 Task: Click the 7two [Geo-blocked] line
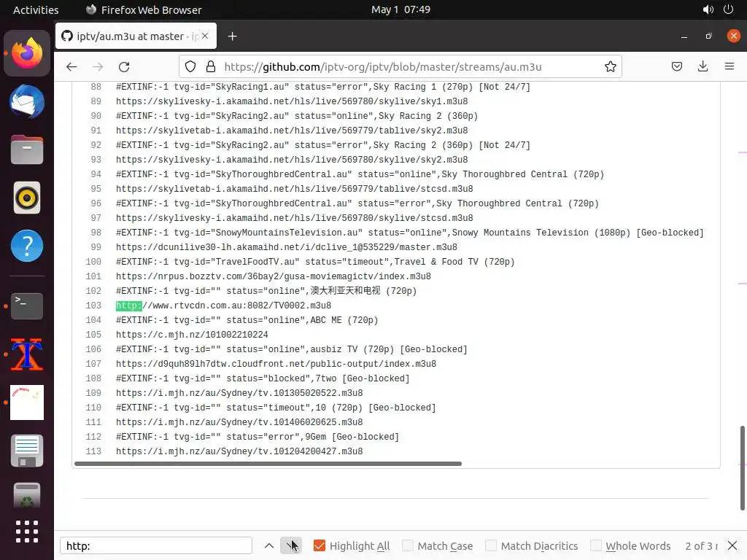pos(263,378)
